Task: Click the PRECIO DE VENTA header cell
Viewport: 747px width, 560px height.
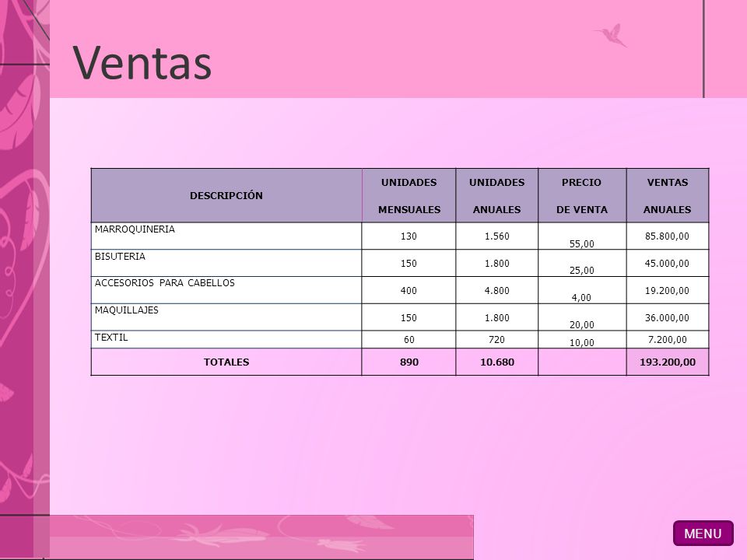Action: coord(582,195)
